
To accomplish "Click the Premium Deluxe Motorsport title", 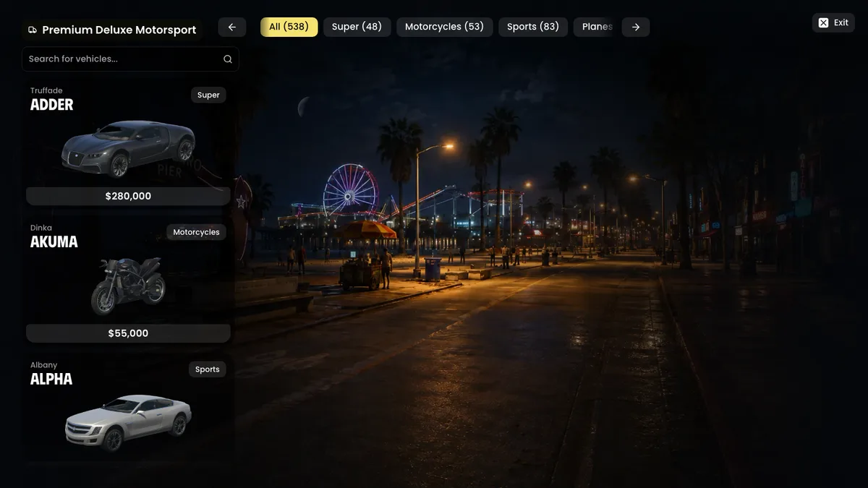I will coord(119,30).
